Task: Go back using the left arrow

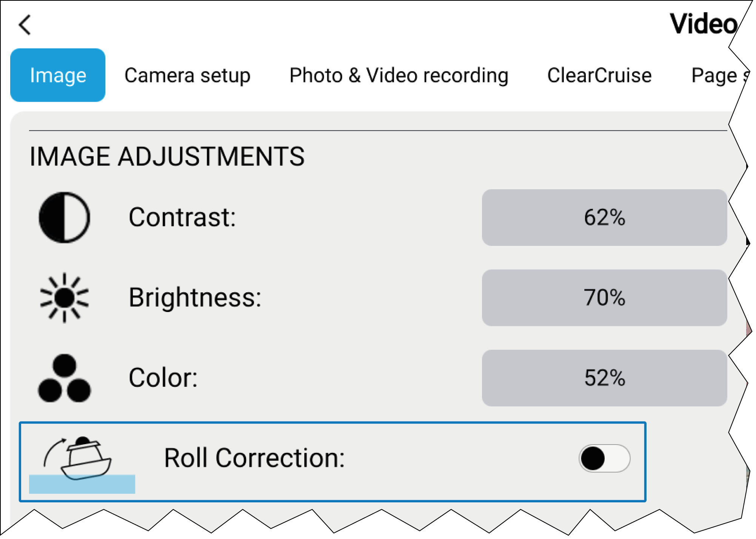Action: (25, 25)
